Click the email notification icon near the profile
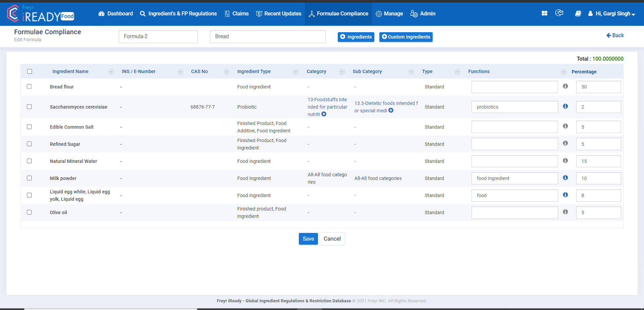The image size is (644, 310). [559, 13]
